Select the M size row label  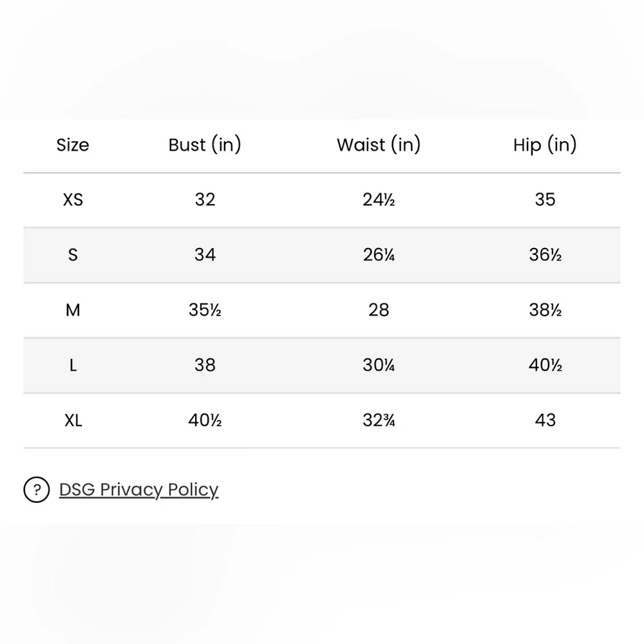click(x=73, y=310)
